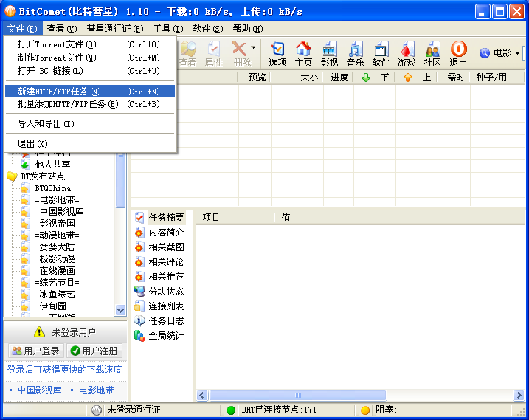Screen dimensions: 529x420
Task: Open the 中国影视库 link at bottom
Action: (x=40, y=390)
